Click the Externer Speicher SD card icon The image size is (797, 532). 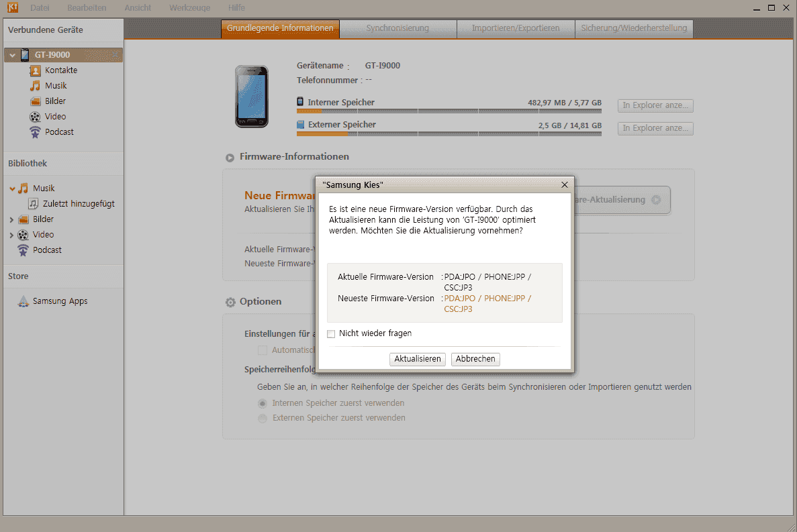click(300, 124)
